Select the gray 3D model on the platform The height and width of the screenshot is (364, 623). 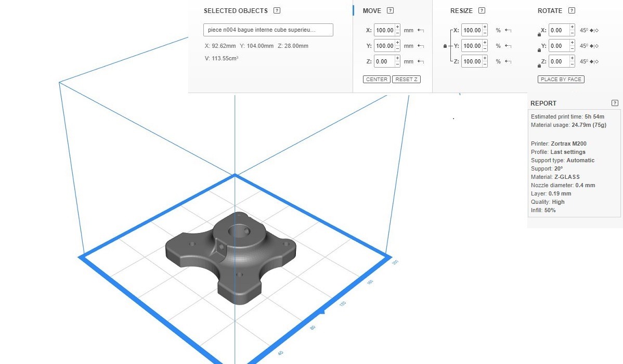click(230, 258)
